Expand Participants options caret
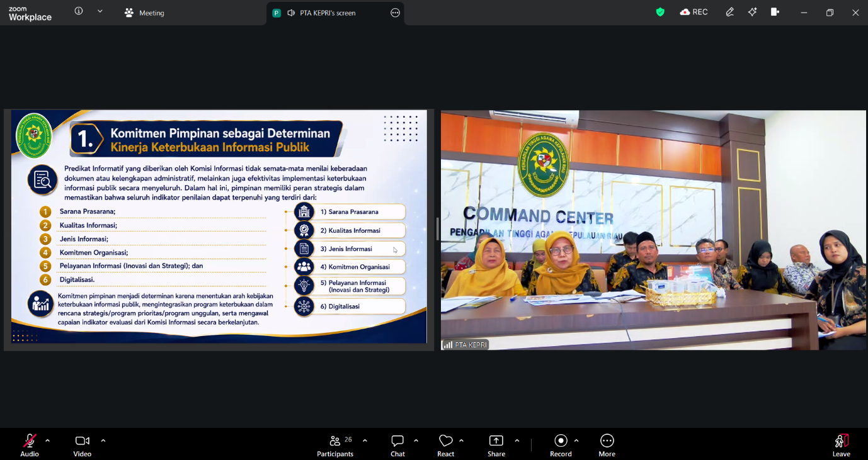Screen dimensions: 868x460 (x=365, y=440)
